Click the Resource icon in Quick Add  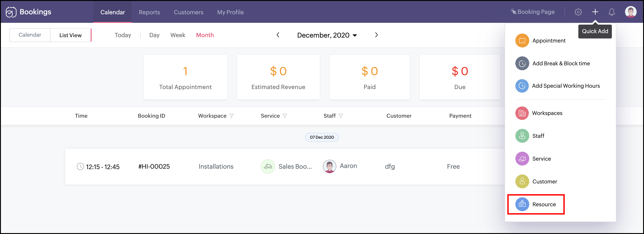[x=522, y=204]
